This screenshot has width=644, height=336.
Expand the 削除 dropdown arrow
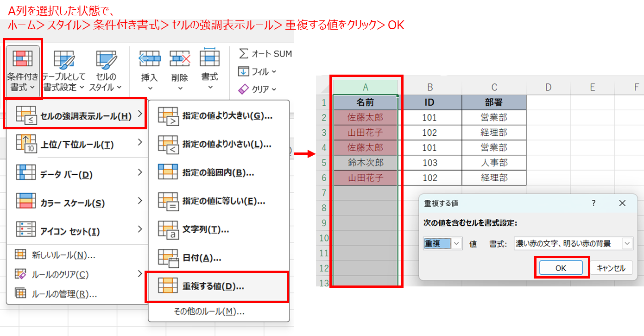point(180,88)
